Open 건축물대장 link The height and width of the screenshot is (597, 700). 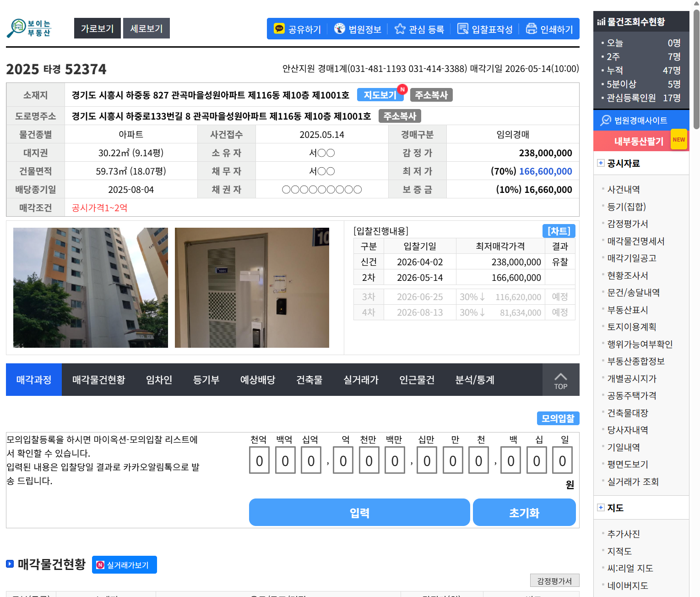[628, 413]
